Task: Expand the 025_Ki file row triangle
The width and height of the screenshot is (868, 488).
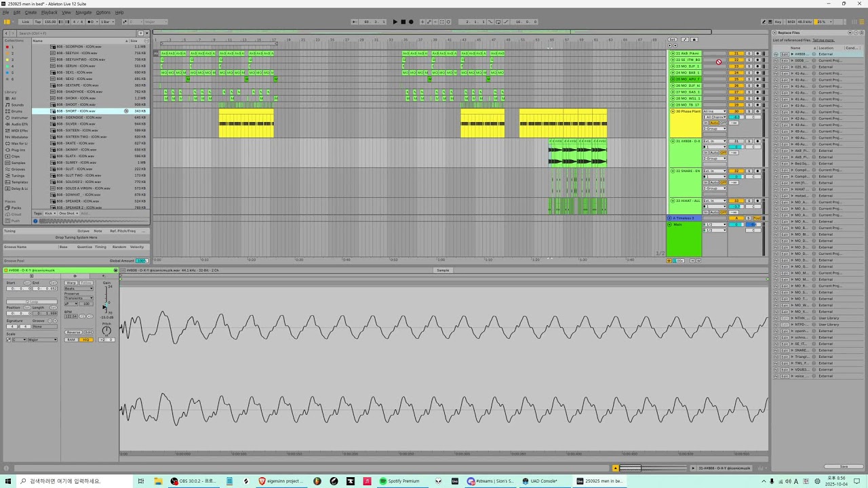Action: coord(792,67)
